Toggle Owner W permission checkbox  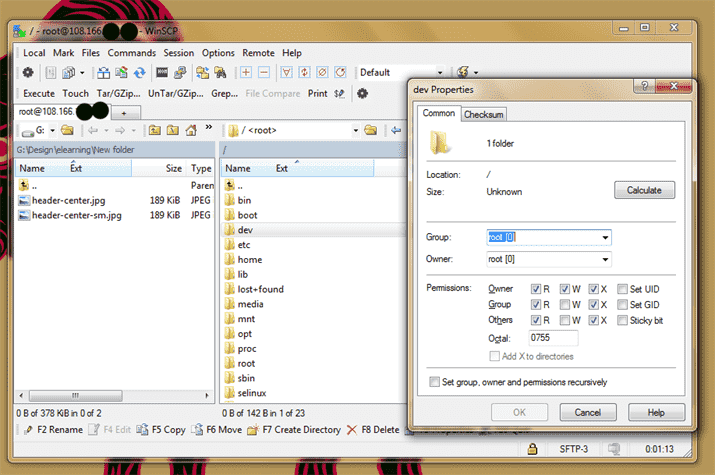(x=565, y=289)
